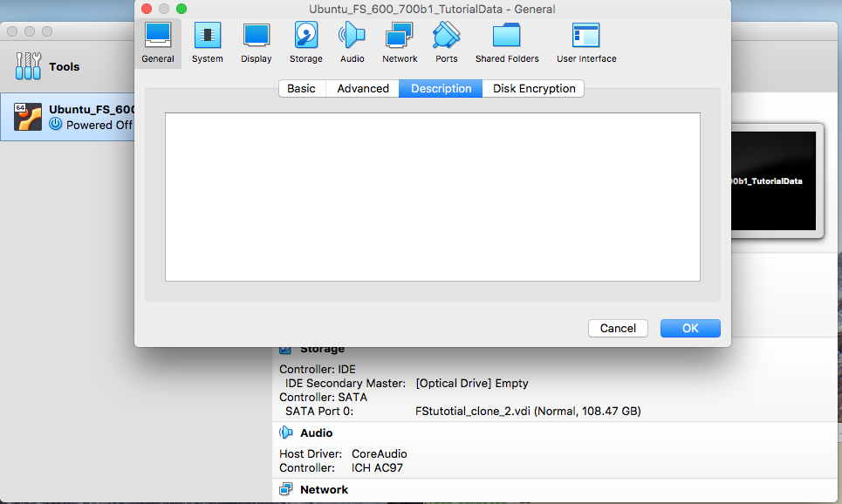Open the Ports settings icon
The width and height of the screenshot is (842, 504).
coord(446,43)
